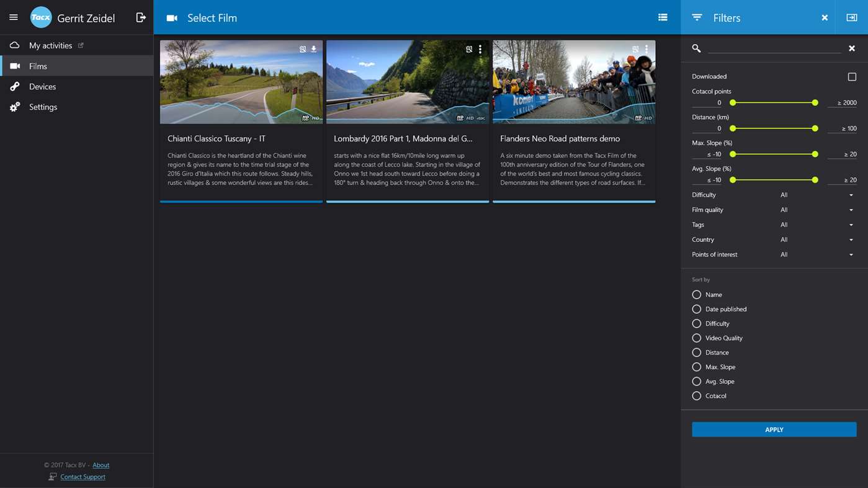Image resolution: width=868 pixels, height=488 pixels.
Task: Click Flanders Neo Road patterns demo title
Action: click(x=560, y=139)
